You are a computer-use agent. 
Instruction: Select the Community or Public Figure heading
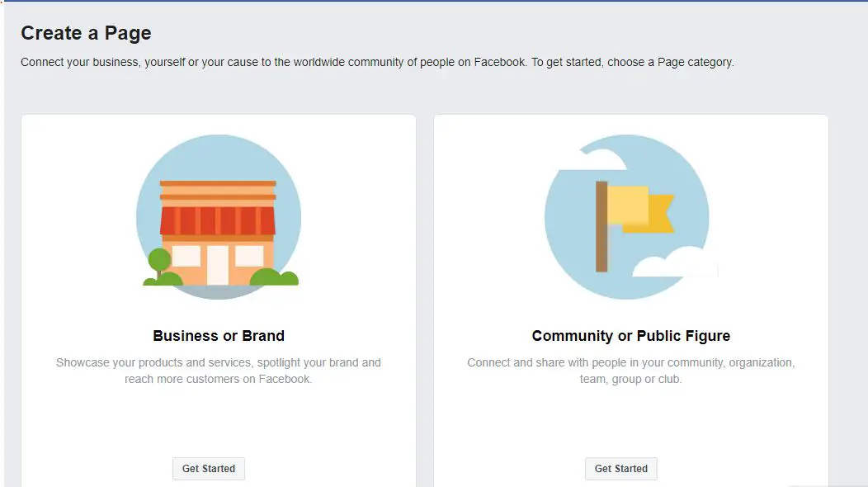pos(631,336)
